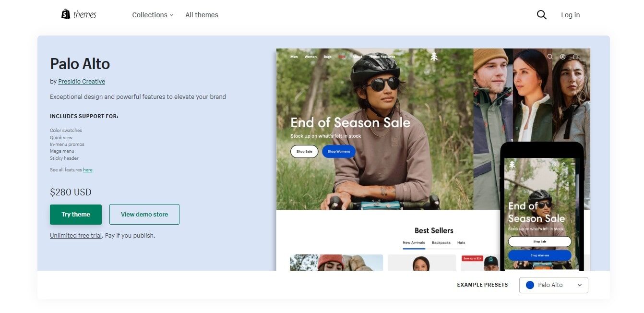Click the Shopify themes bag logo
Viewport: 644px width, 313px height.
(x=66, y=13)
